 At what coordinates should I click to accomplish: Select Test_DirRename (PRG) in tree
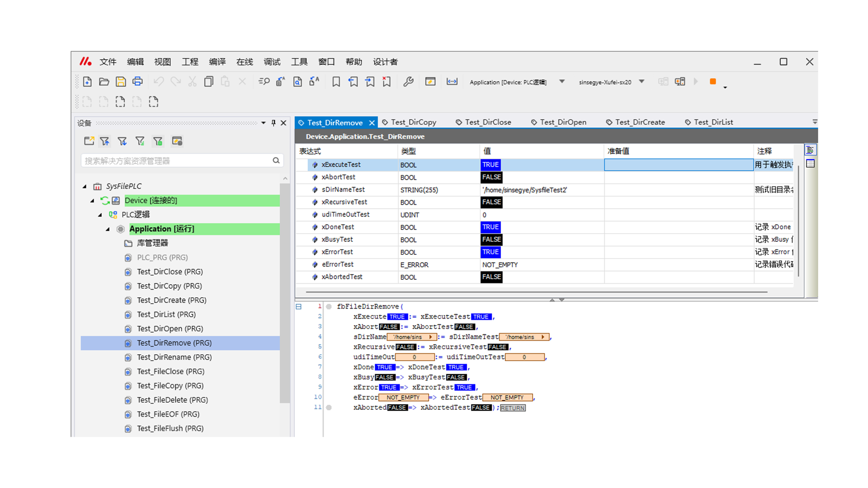point(175,357)
